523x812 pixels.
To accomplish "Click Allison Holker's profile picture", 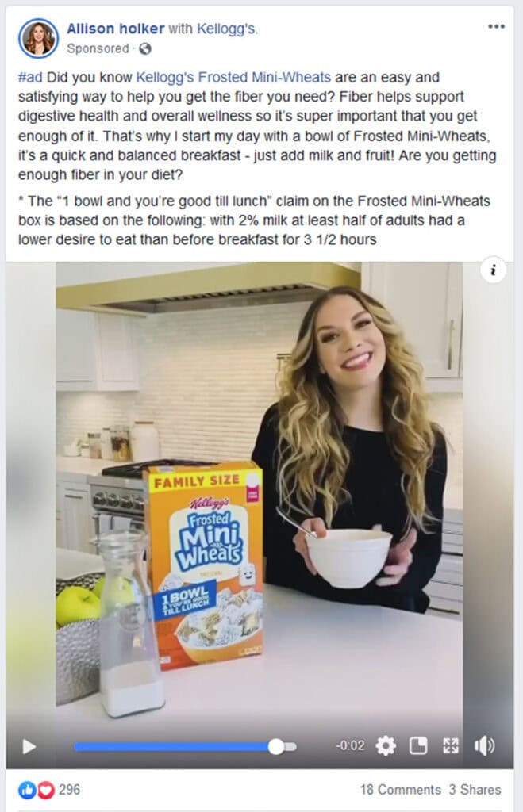I will 38,38.
